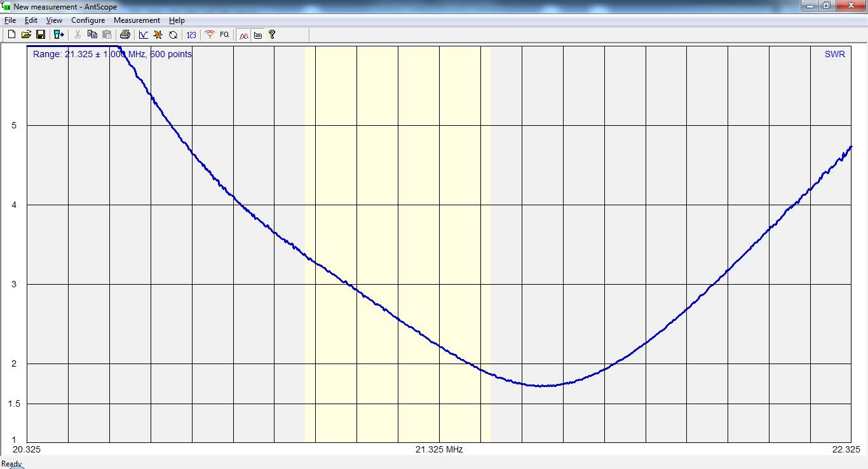The height and width of the screenshot is (469, 868).
Task: Click the blue 123 toolbar icon
Action: pos(191,35)
